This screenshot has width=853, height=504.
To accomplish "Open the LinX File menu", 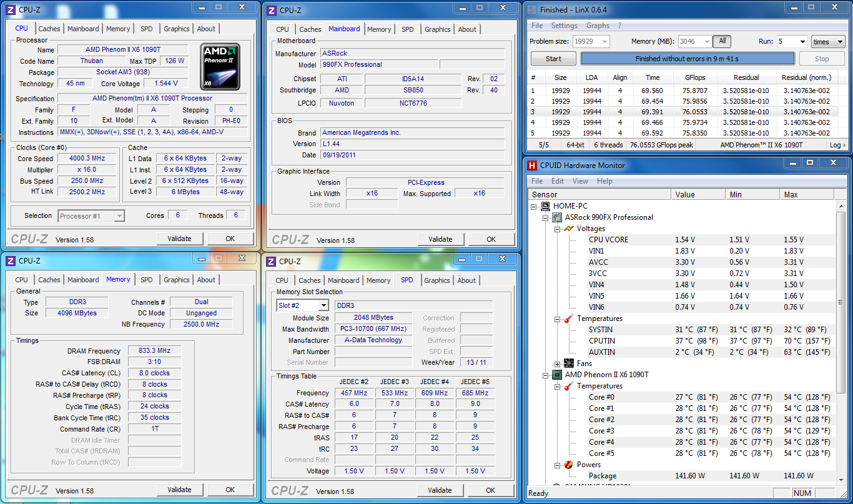I will point(537,26).
